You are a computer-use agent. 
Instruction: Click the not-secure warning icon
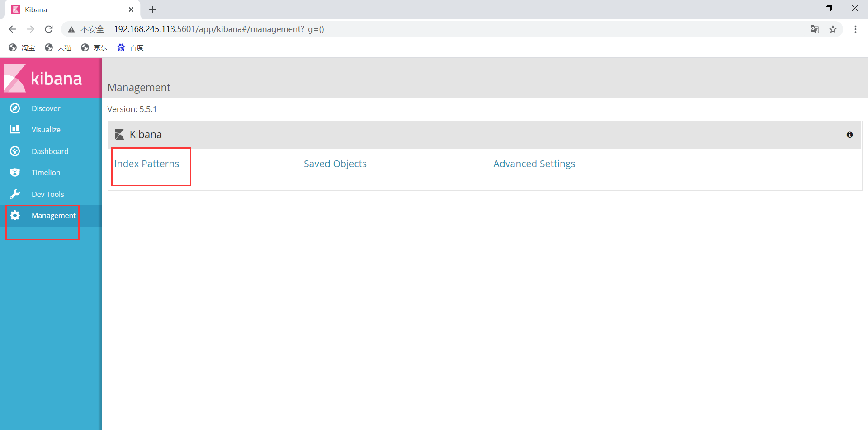(x=71, y=30)
